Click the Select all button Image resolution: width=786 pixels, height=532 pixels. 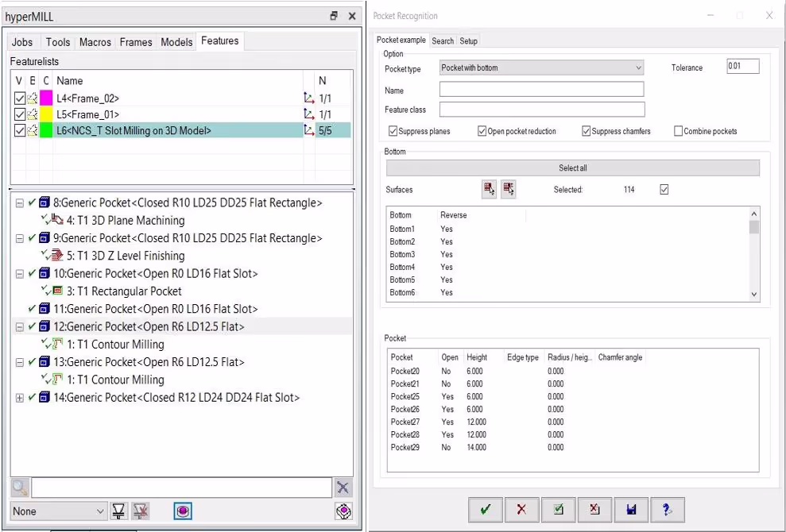[572, 168]
